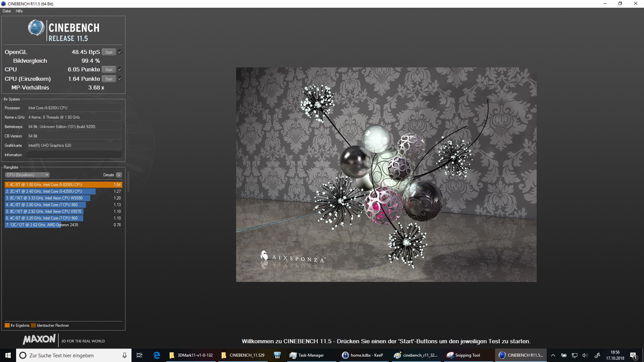
Task: Toggle the CPU test checkbox
Action: [x=120, y=69]
